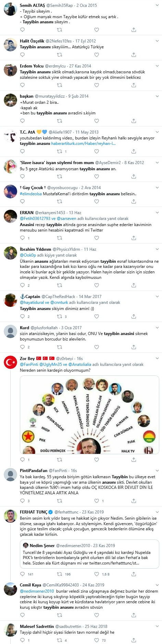Open the haberartiturk.com link
The image size is (162, 644).
click(83, 144)
